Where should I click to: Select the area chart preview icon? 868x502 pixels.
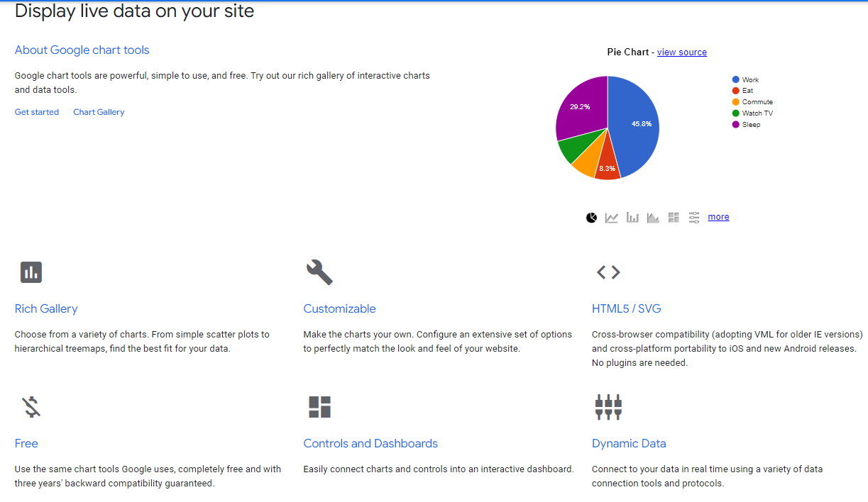(653, 217)
